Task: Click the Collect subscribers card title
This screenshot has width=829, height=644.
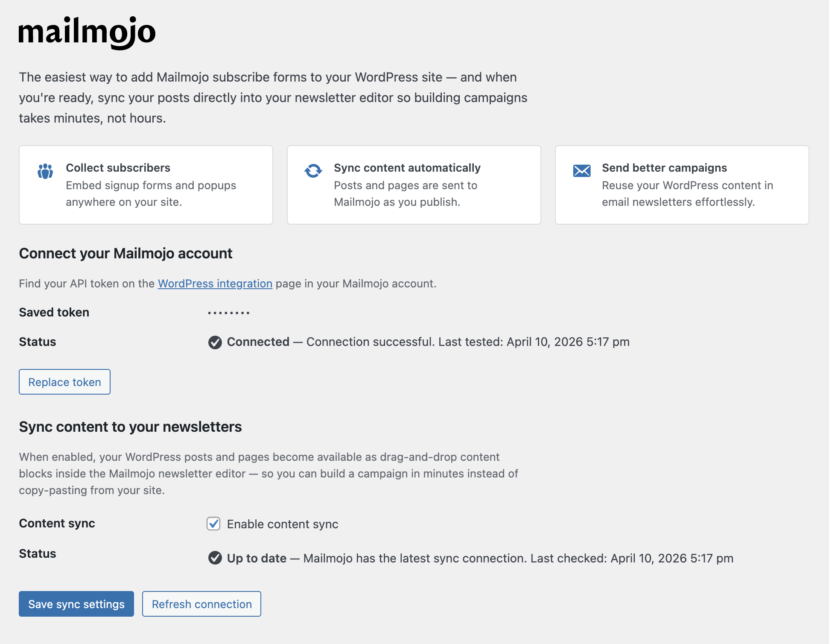Action: click(118, 168)
